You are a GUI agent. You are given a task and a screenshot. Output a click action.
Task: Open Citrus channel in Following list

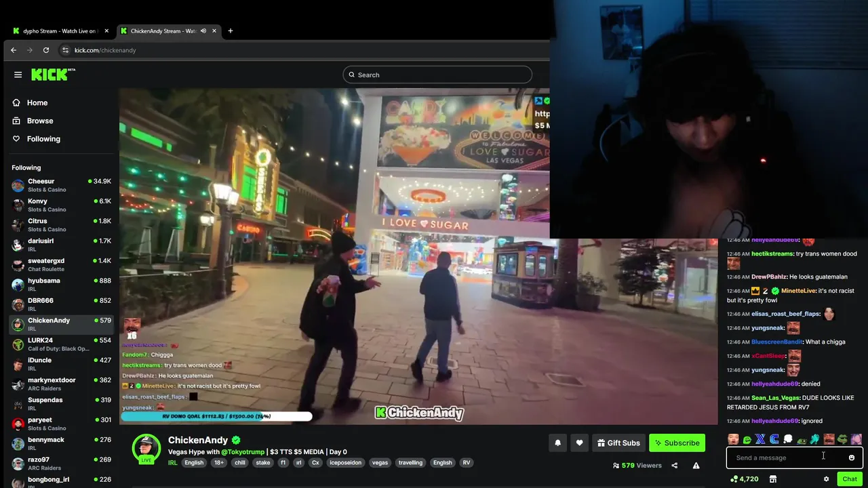(61, 224)
